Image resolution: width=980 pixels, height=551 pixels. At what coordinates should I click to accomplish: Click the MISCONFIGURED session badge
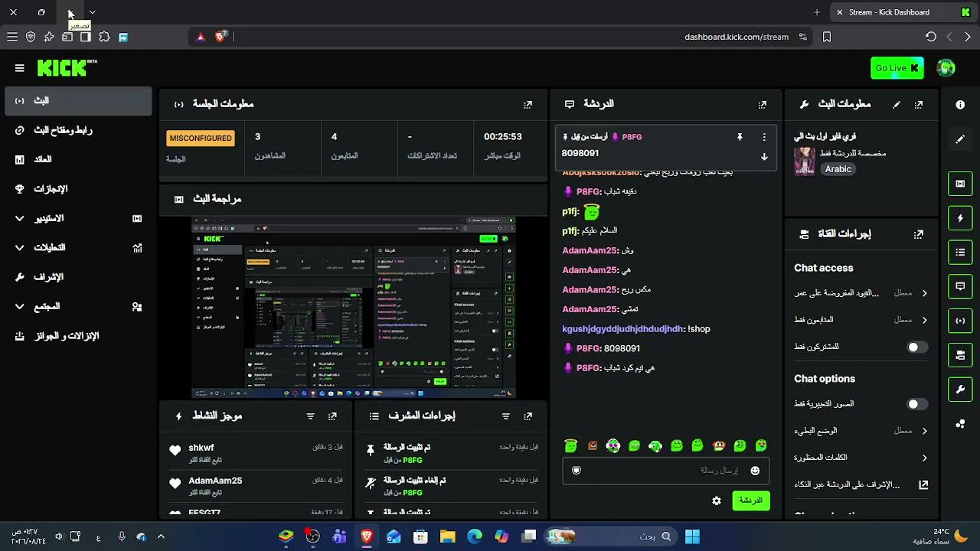(x=201, y=138)
